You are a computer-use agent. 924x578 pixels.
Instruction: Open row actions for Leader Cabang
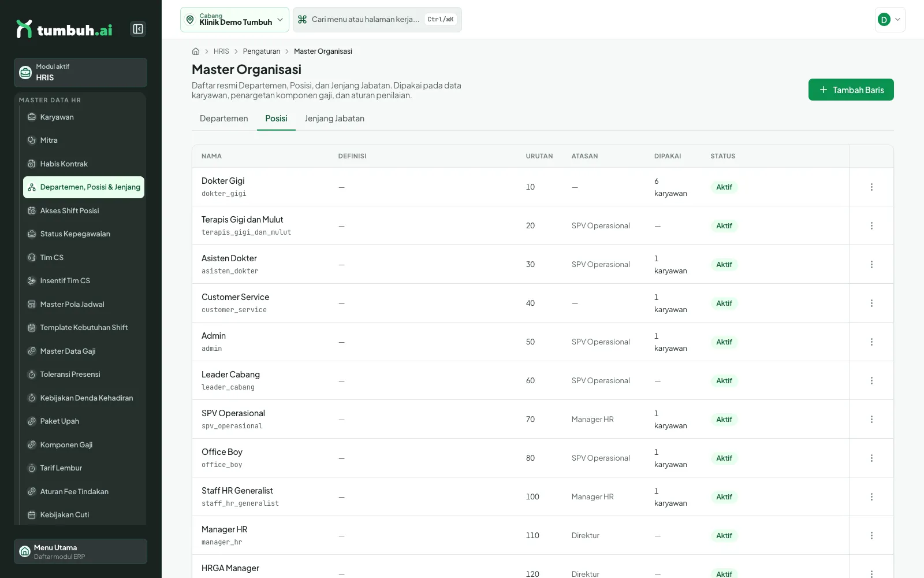click(871, 380)
